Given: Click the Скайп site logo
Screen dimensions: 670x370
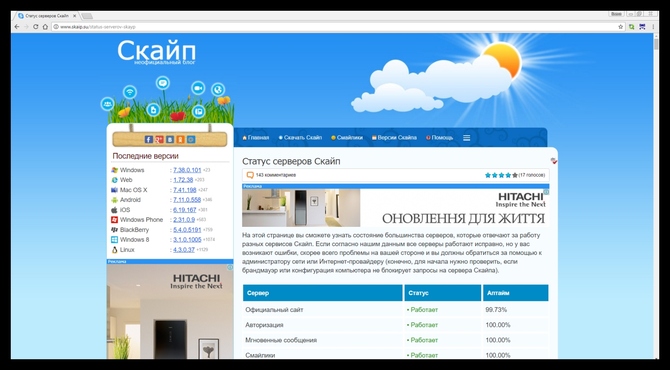Looking at the screenshot, I should click(156, 51).
